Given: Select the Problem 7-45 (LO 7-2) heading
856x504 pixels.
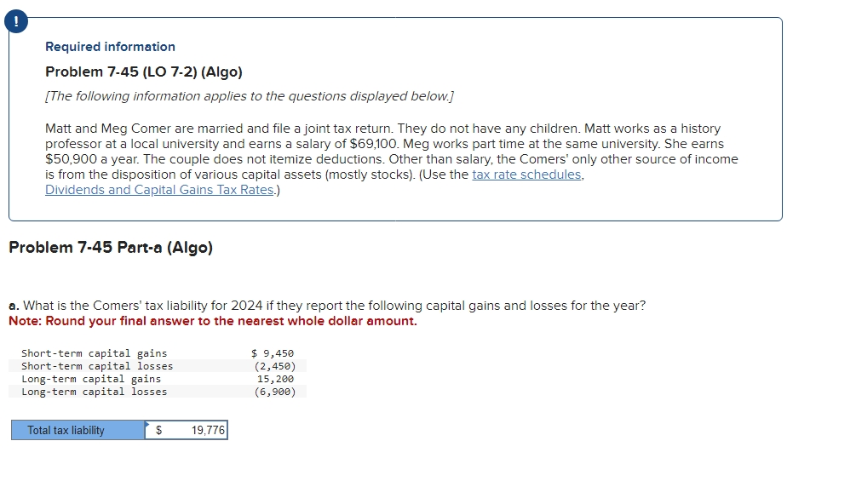Looking at the screenshot, I should tap(144, 72).
